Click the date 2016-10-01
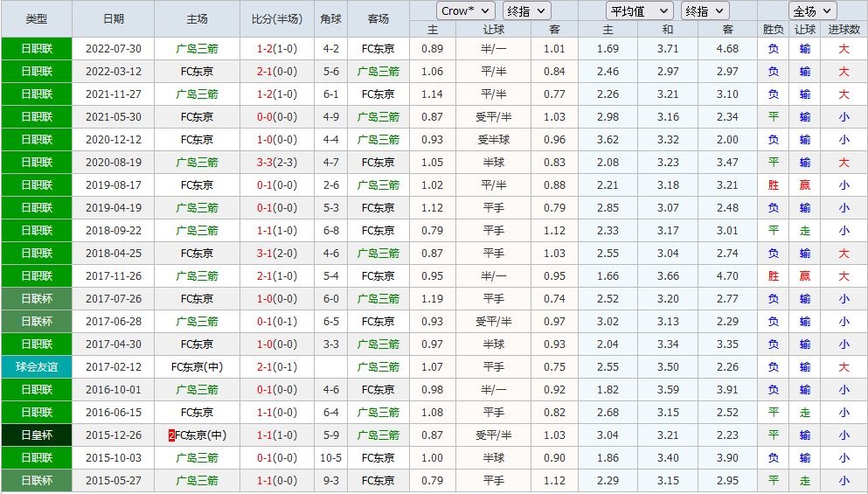Viewport: 868px width, 494px height. click(114, 389)
